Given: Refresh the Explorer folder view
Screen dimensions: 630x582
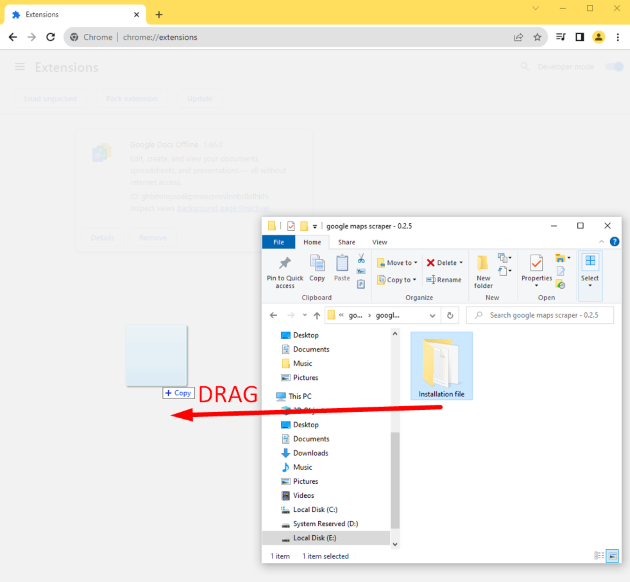Looking at the screenshot, I should tap(450, 315).
